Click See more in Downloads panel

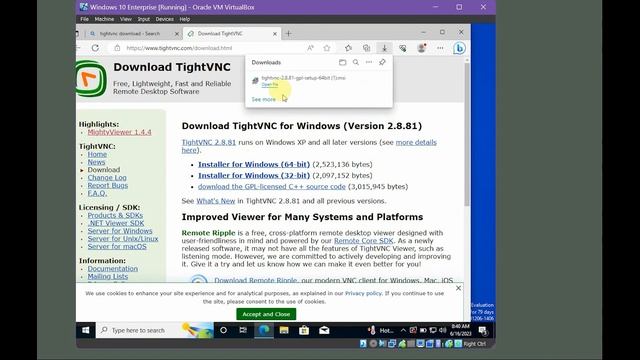[x=263, y=99]
